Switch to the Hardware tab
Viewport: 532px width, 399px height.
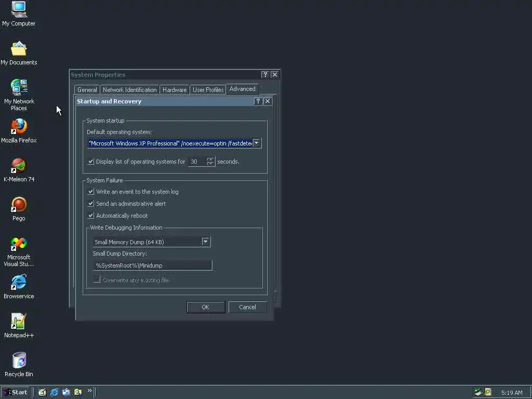[175, 89]
